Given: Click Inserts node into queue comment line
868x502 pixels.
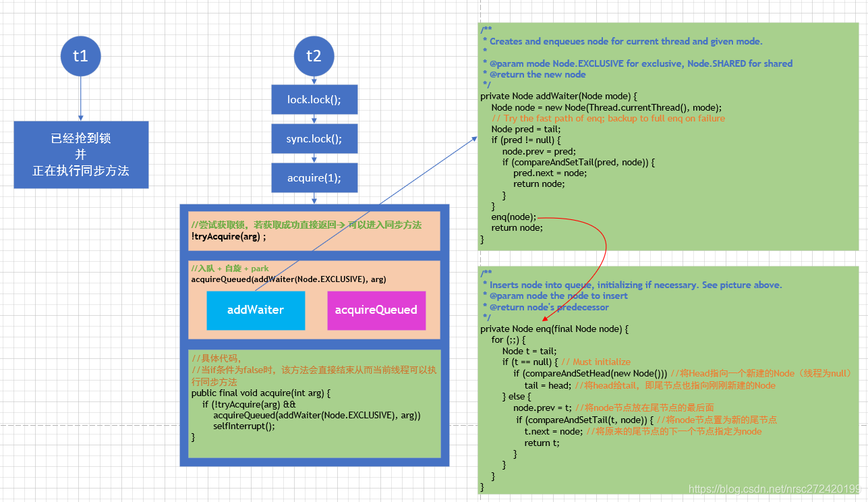Looking at the screenshot, I should (x=633, y=285).
